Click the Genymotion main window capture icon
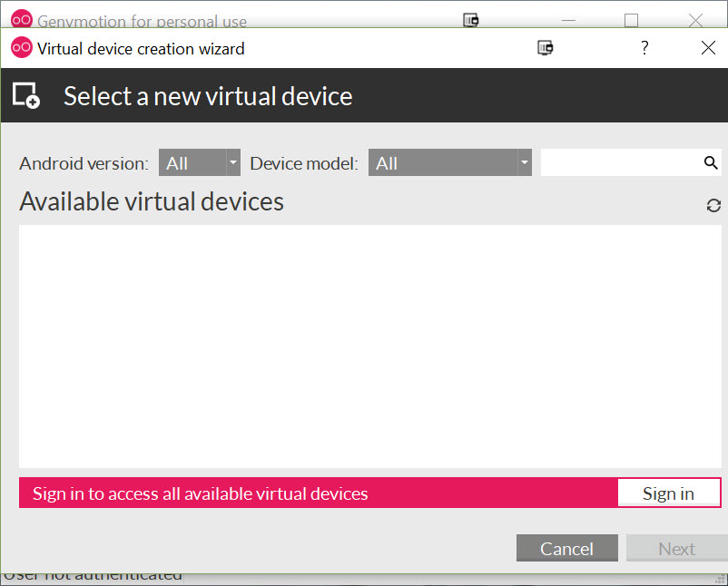728x586 pixels. point(471,20)
